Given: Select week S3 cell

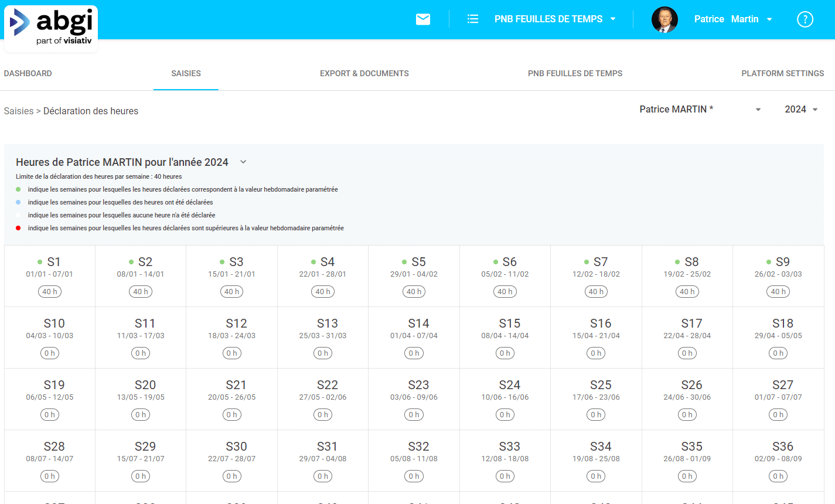Looking at the screenshot, I should point(232,276).
